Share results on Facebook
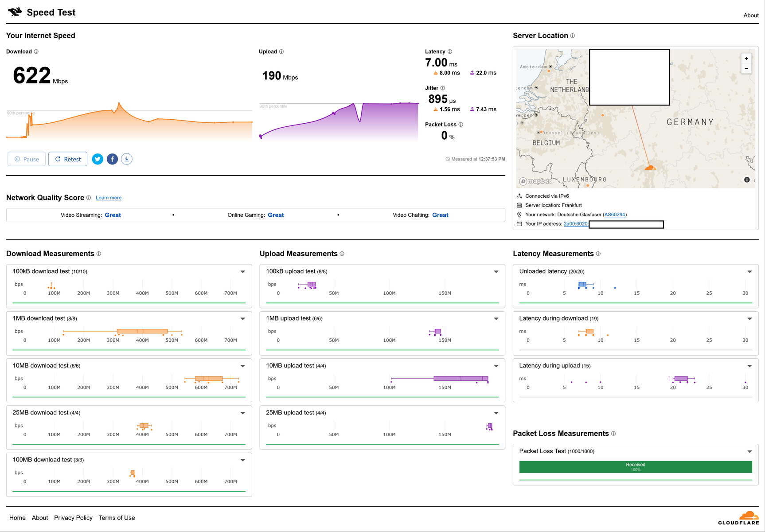Viewport: 765px width, 532px height. (x=112, y=159)
